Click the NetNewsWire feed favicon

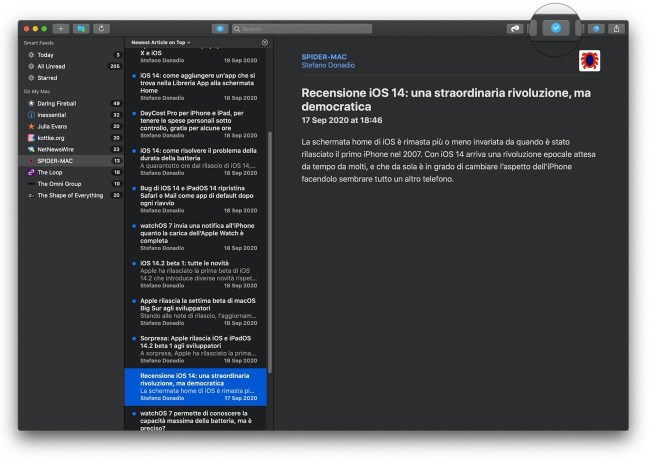point(31,149)
